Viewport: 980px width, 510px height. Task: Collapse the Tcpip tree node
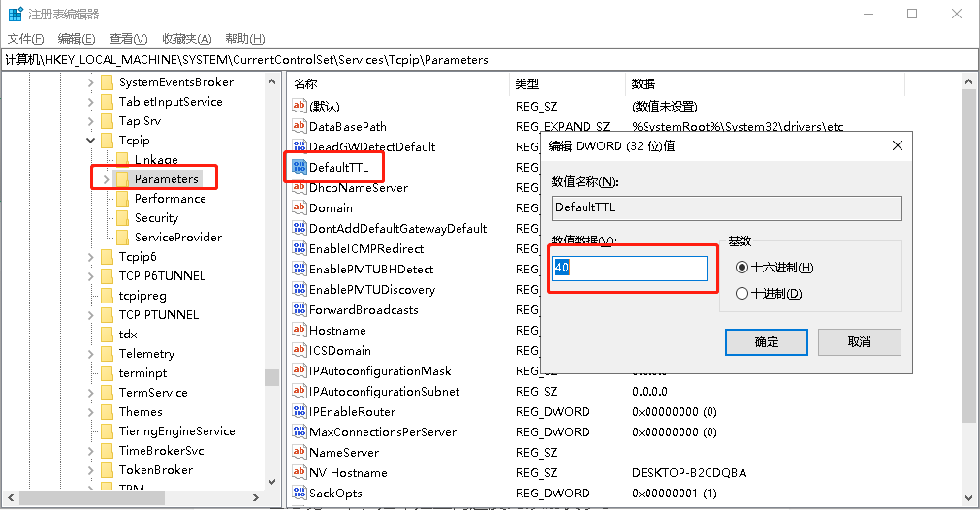click(91, 141)
